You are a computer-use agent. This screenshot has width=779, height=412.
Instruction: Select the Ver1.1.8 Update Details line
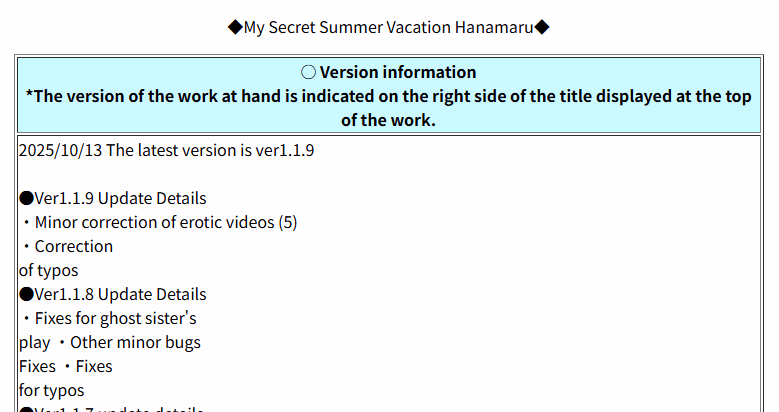tap(120, 294)
